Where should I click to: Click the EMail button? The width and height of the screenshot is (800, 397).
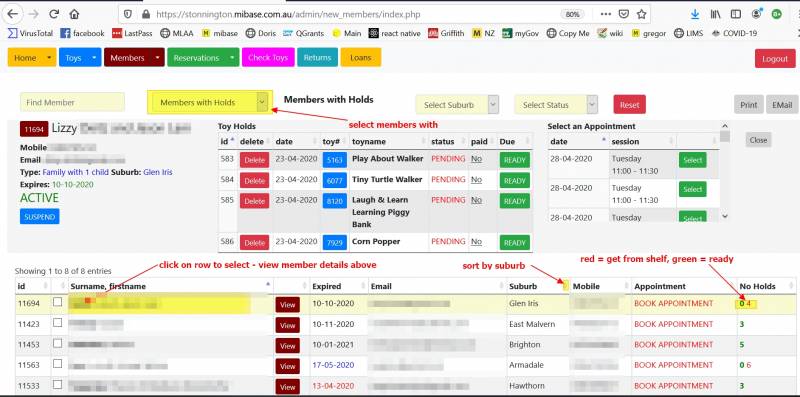[x=782, y=105]
